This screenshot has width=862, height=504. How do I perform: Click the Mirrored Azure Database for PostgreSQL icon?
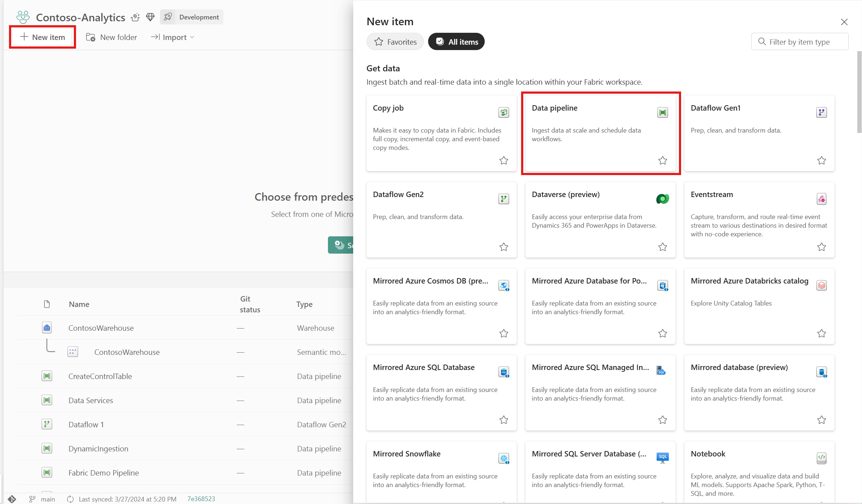tap(663, 285)
